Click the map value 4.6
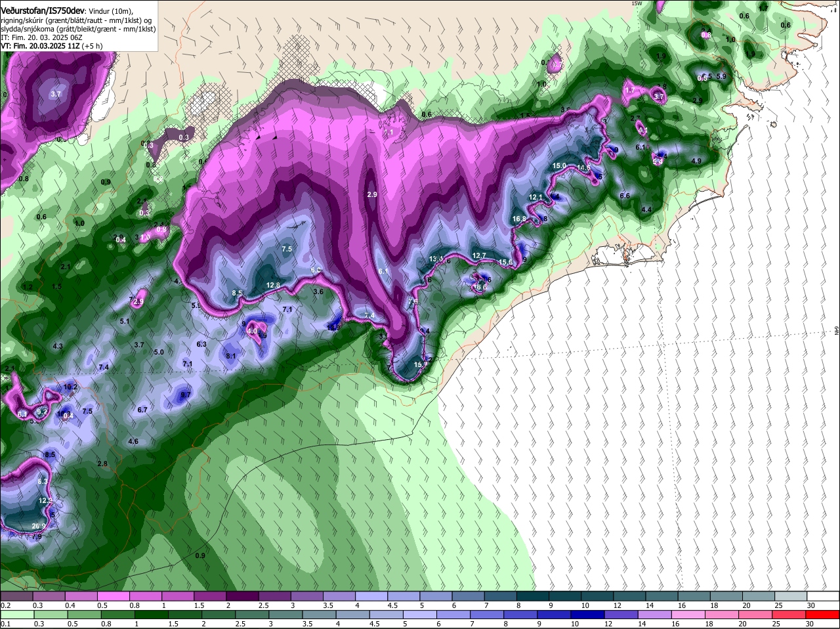 coord(133,441)
